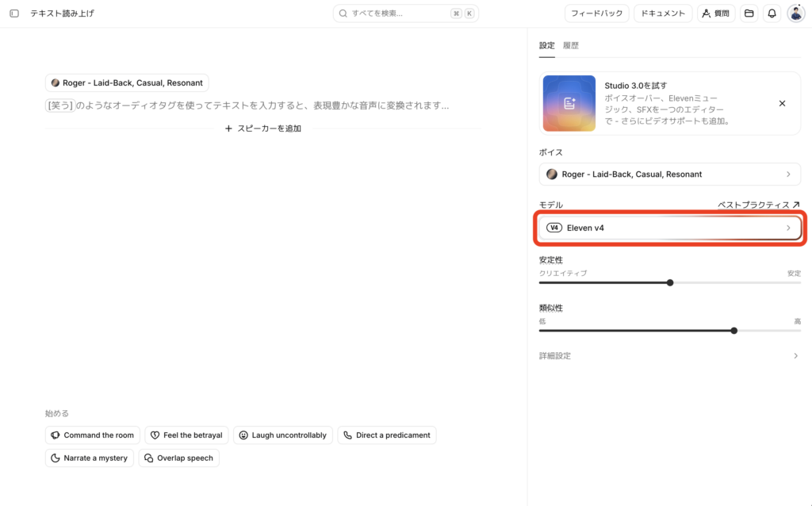Click the 類似性 similarity slider handle
Viewport: 812px width, 506px height.
[733, 331]
